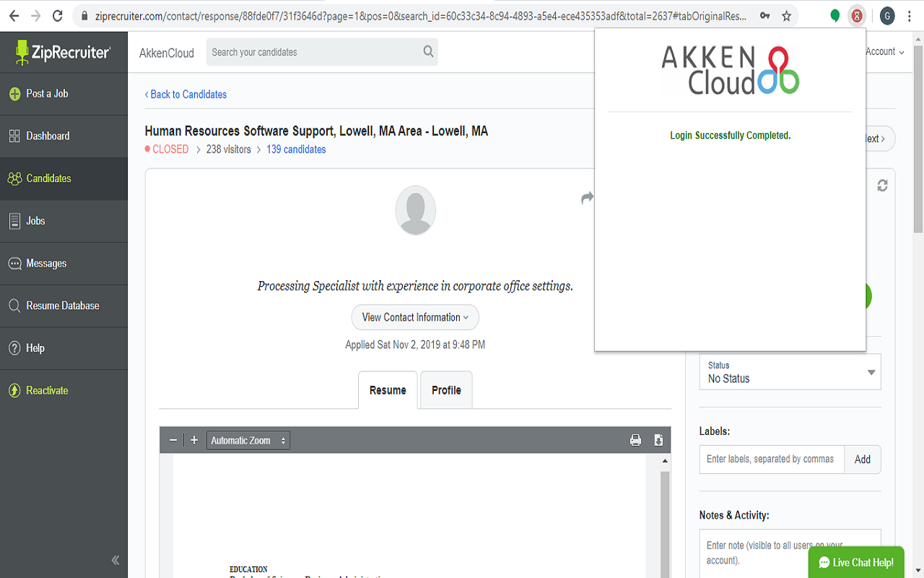This screenshot has width=924, height=578.
Task: Click the AkkenCloud account name
Action: [167, 53]
